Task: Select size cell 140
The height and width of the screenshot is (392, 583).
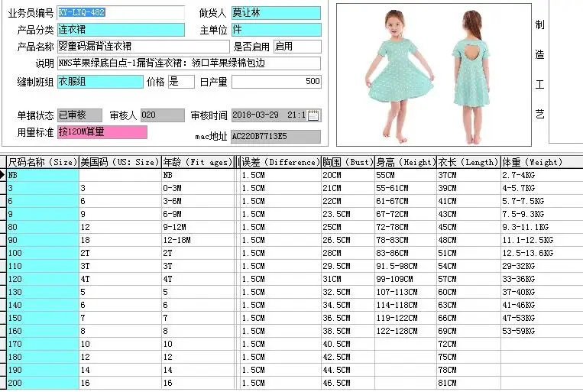Action: pyautogui.click(x=43, y=306)
